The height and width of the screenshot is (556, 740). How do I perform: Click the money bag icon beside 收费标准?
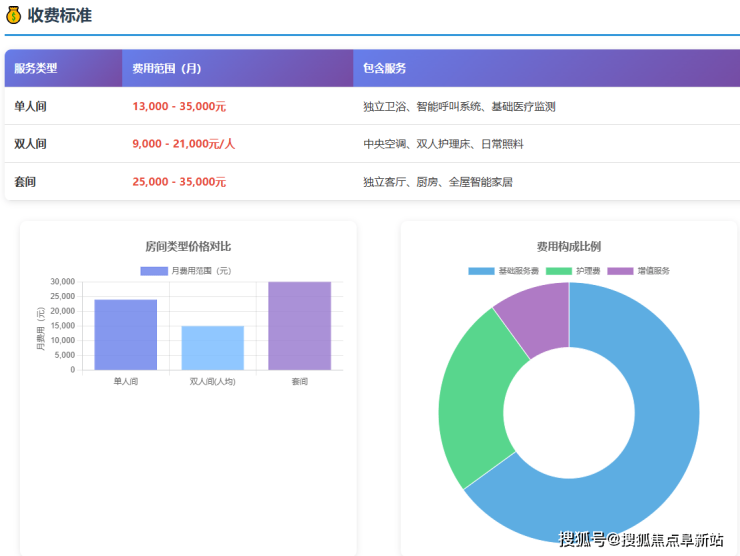13,15
